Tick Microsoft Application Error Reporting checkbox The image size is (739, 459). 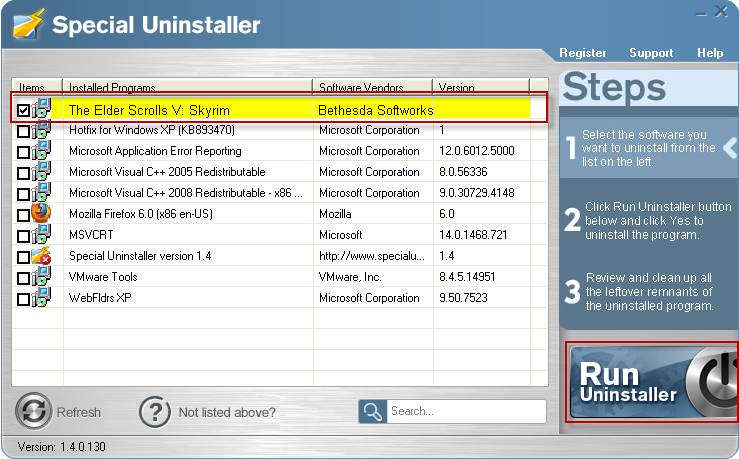[23, 153]
